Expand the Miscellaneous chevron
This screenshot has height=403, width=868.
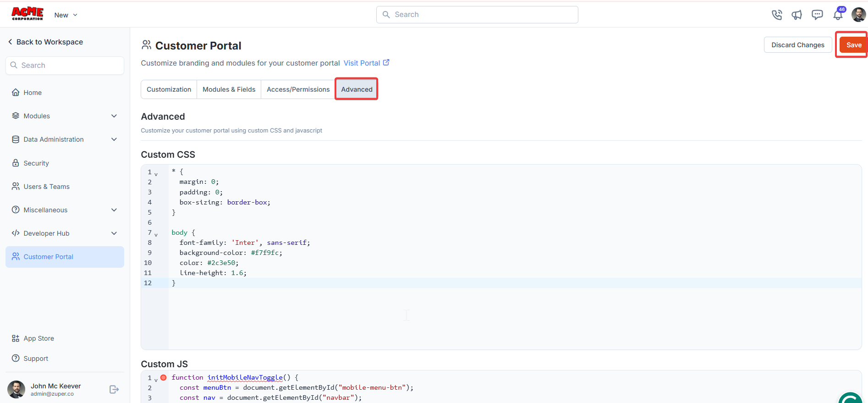(114, 210)
